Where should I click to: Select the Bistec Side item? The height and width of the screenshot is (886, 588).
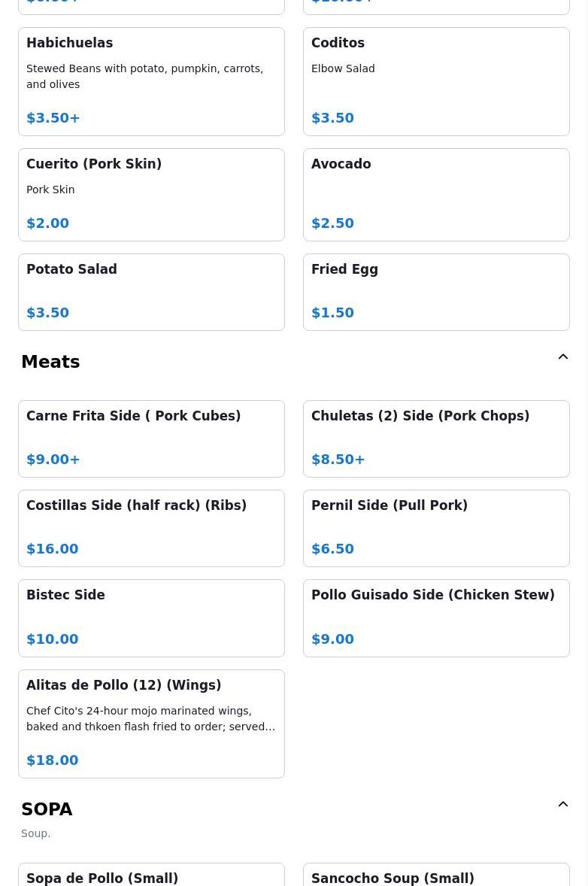coord(151,617)
